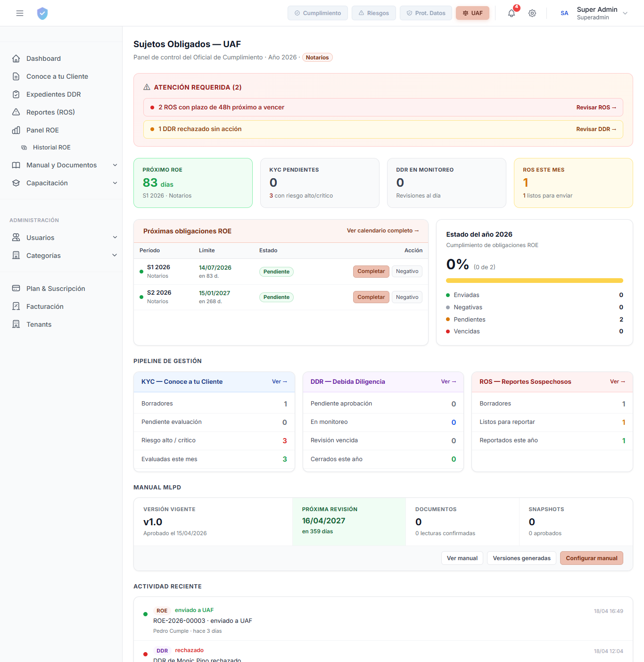The width and height of the screenshot is (644, 662).
Task: Expand Manual y Documentos submenu
Action: pos(115,165)
